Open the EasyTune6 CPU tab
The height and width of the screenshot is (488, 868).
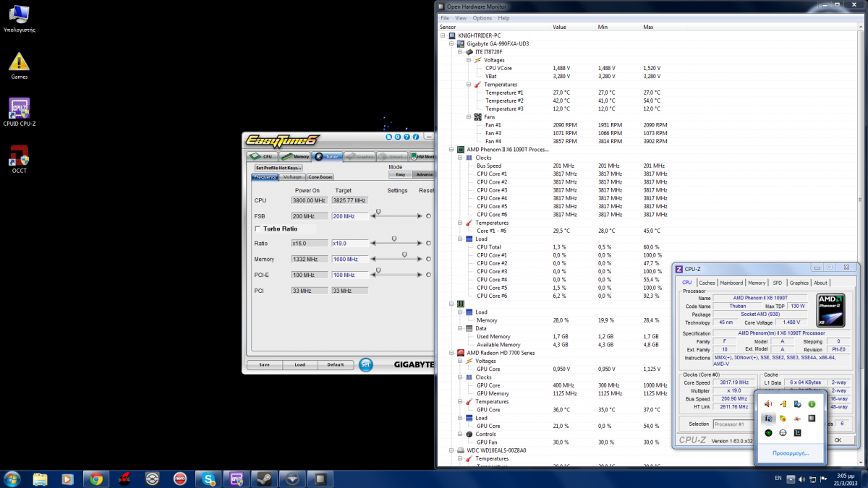click(263, 156)
